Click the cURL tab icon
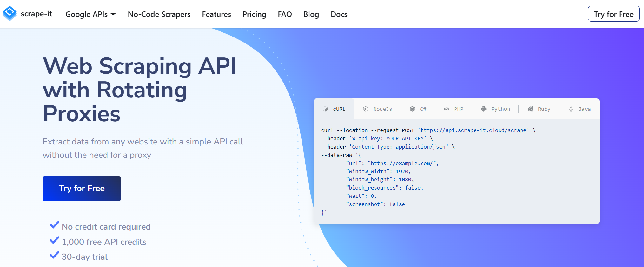The height and width of the screenshot is (267, 644). coord(325,109)
